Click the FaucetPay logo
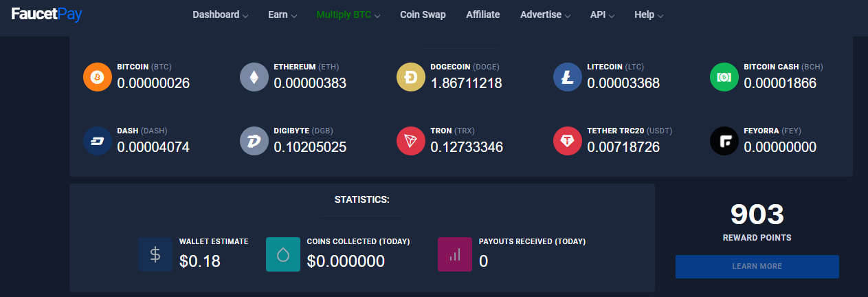The width and height of the screenshot is (868, 297). [47, 14]
